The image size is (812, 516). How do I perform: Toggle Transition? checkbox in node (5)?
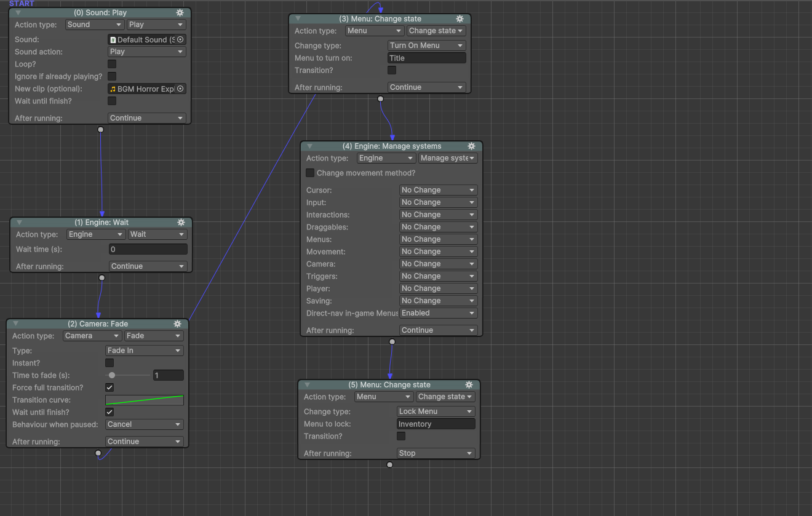(401, 436)
